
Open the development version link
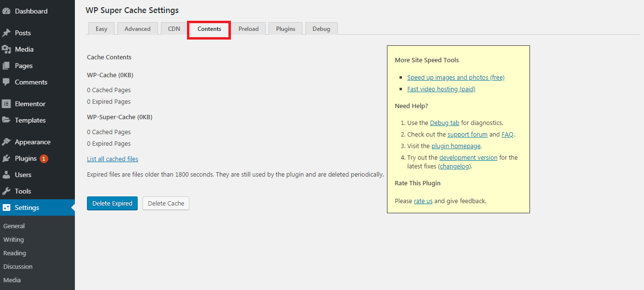[x=468, y=157]
